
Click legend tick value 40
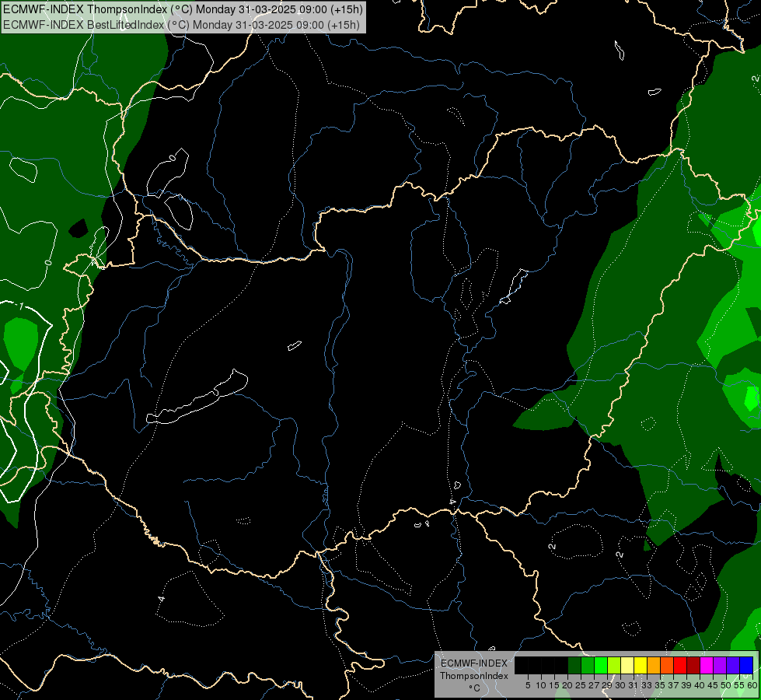coord(700,685)
